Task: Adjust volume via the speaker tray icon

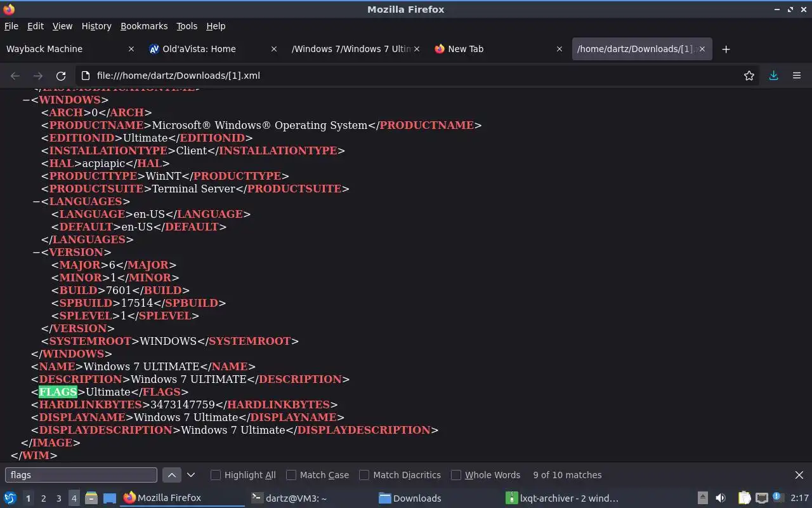Action: pyautogui.click(x=721, y=498)
